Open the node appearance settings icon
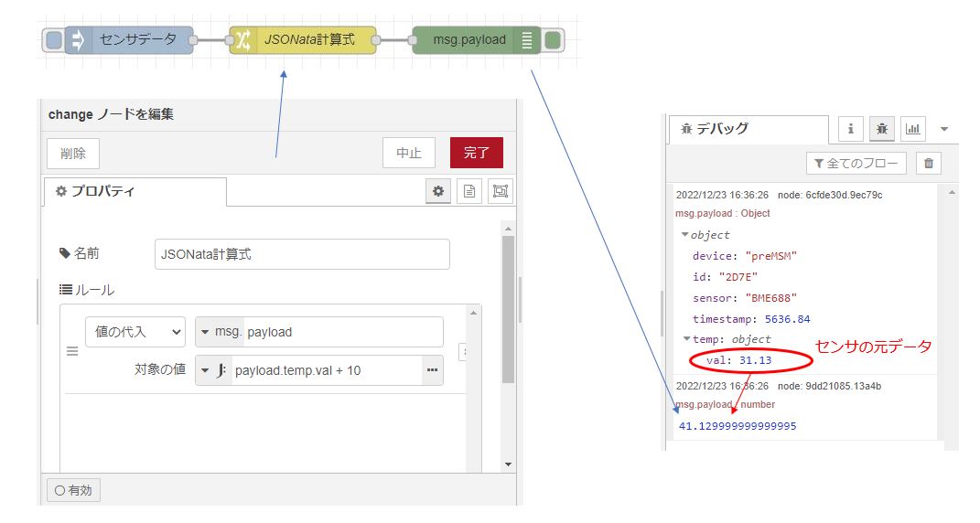Image resolution: width=980 pixels, height=523 pixels. pos(500,191)
